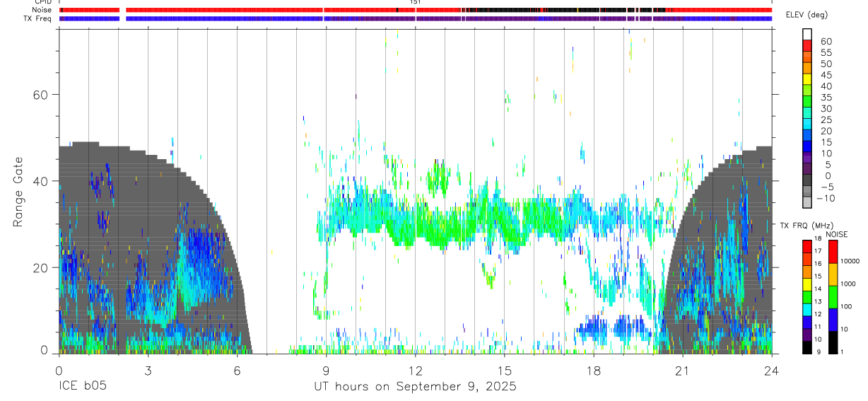Click the x-axis hour label 12
Viewport: 868px width, 401px height.
415,370
